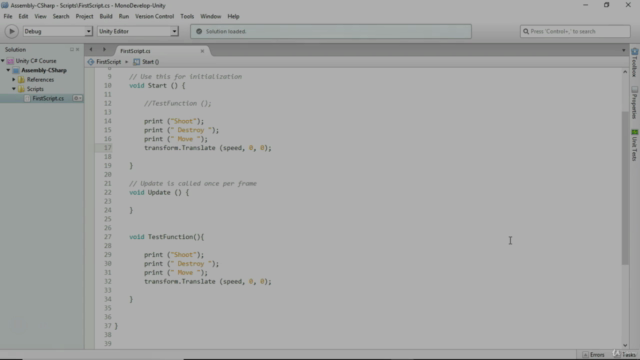This screenshot has width=640, height=360.
Task: Navigate back with left arrow icon
Action: coord(91,49)
